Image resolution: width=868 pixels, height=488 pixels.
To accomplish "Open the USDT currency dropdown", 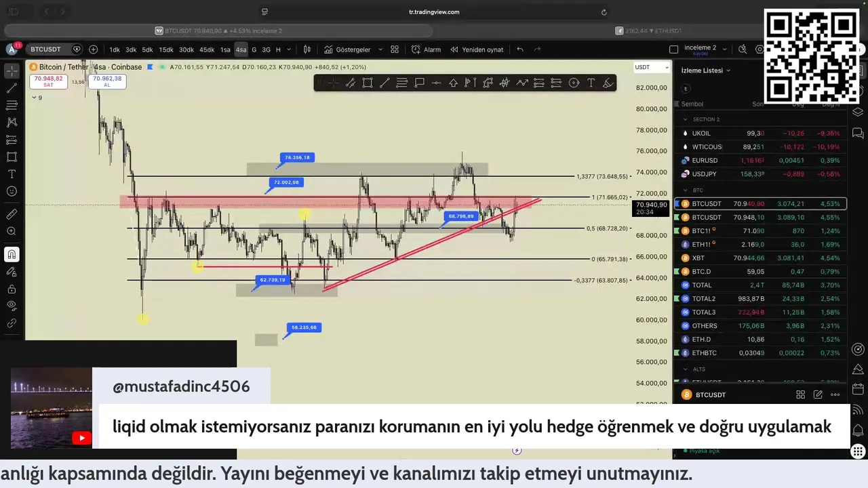I will click(x=652, y=67).
